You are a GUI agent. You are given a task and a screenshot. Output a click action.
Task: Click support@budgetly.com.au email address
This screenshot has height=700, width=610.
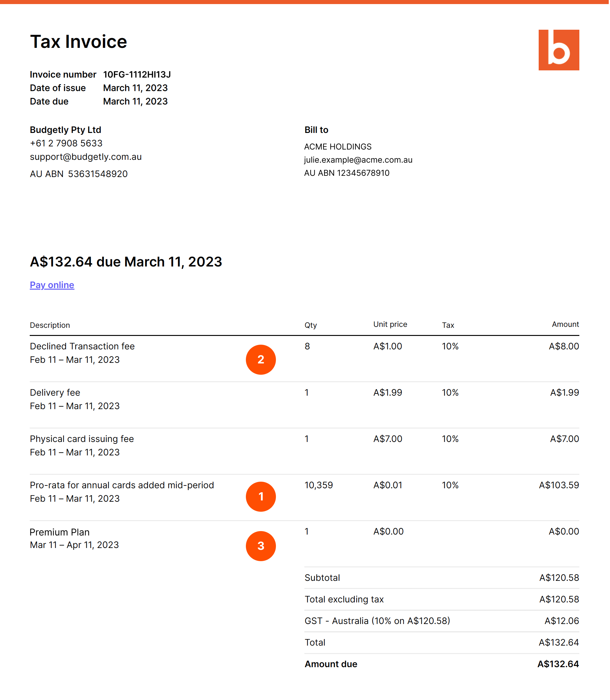86,157
